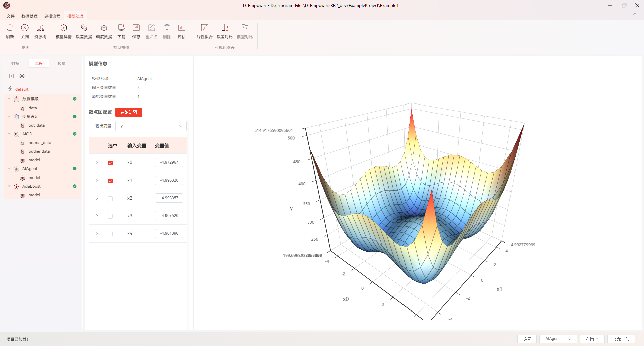Uncheck the x0 input variable checkbox
644x346 pixels.
(110, 163)
